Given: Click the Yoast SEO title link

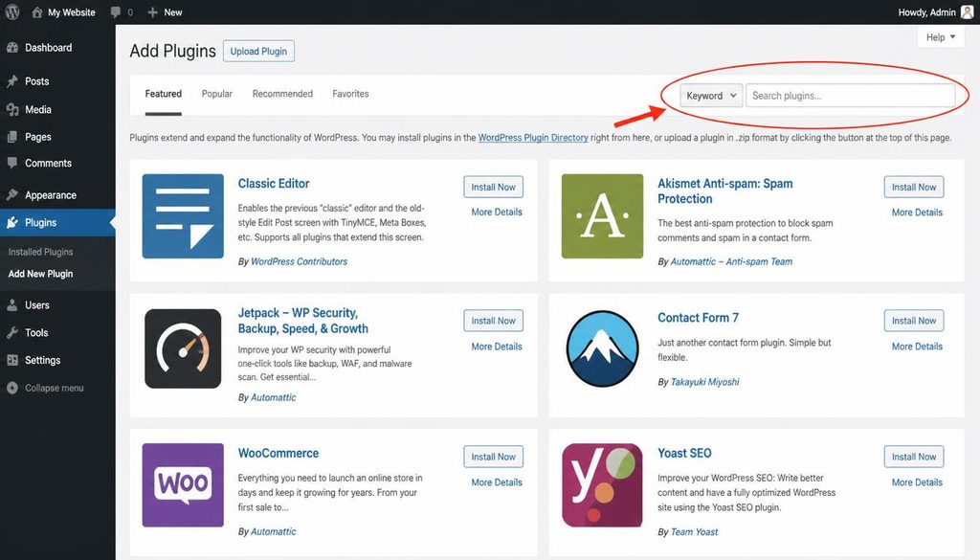Looking at the screenshot, I should [684, 453].
